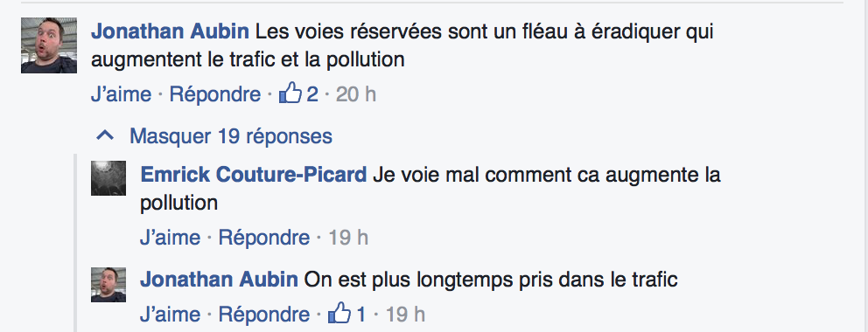The image size is (868, 332).
Task: Visit Jonathan Aubin's profile from his reply
Action: tap(220, 280)
